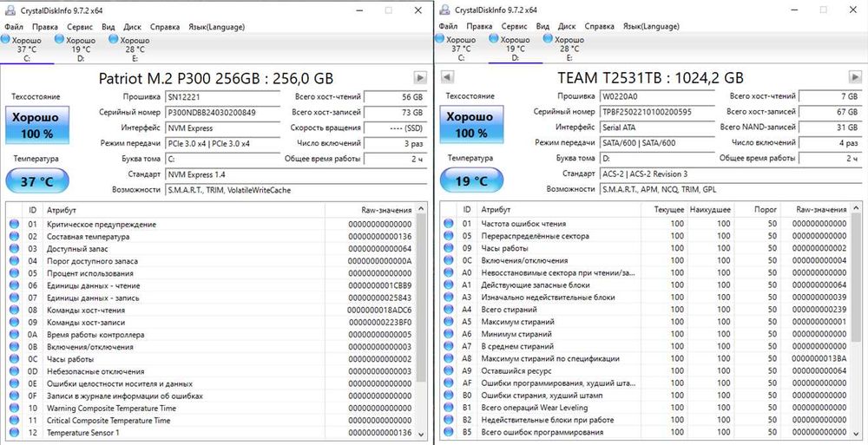
Task: Sort right table by Наихудшее column
Action: tap(710, 210)
